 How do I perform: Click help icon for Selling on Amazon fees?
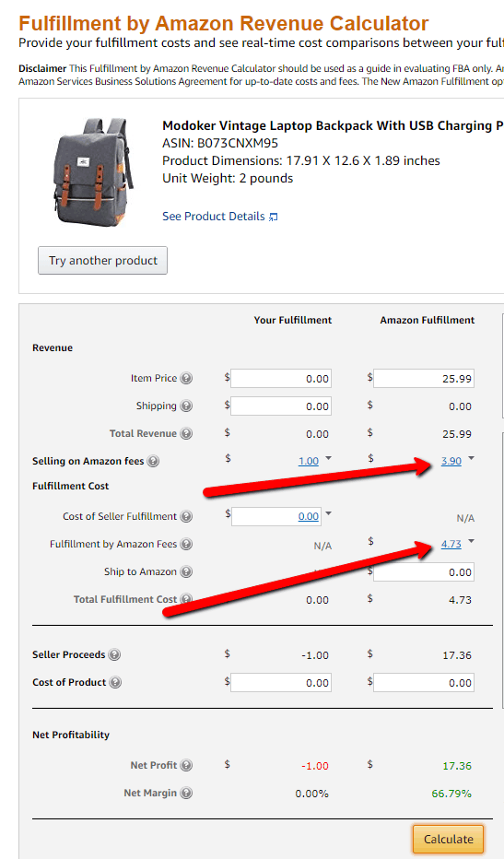coord(153,461)
